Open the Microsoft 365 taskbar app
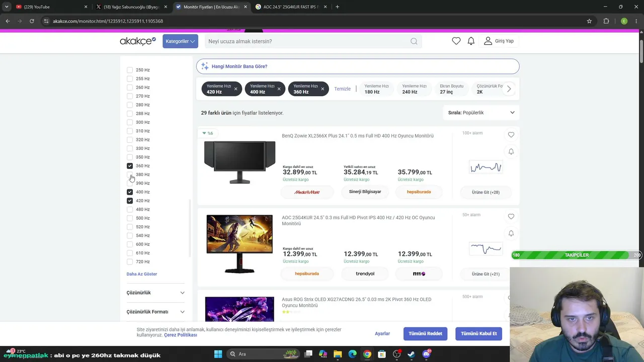This screenshot has width=644, height=362. pyautogui.click(x=323, y=354)
